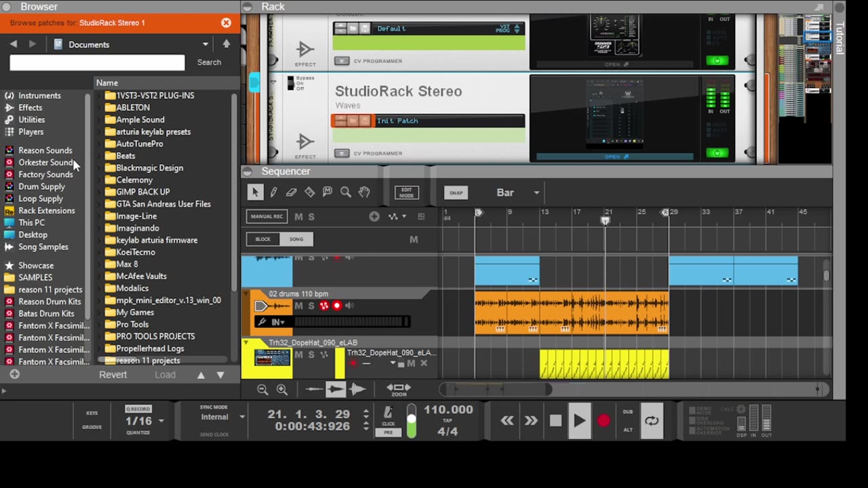The width and height of the screenshot is (868, 488).
Task: Click the red Record transport button
Action: 603,421
